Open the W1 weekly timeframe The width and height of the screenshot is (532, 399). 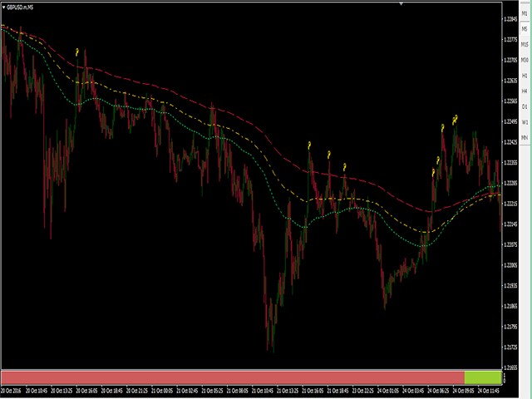[x=525, y=122]
